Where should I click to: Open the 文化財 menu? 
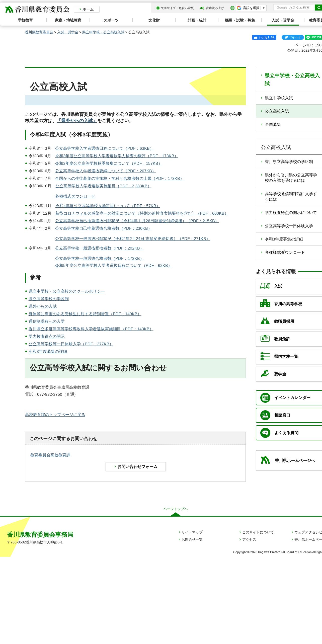pos(154,20)
